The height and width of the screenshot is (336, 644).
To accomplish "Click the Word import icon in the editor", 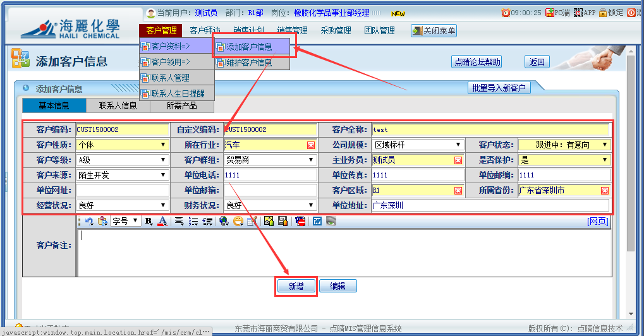I will (x=317, y=221).
